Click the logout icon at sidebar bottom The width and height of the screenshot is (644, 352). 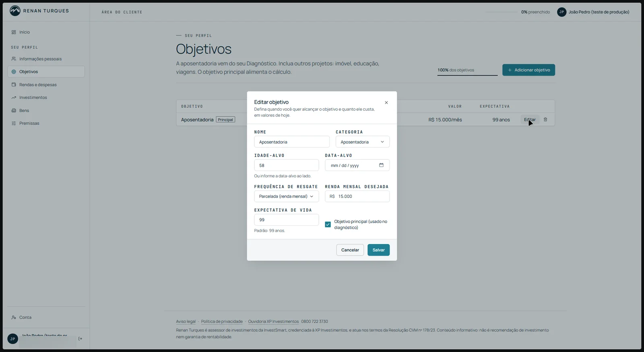[x=80, y=339]
